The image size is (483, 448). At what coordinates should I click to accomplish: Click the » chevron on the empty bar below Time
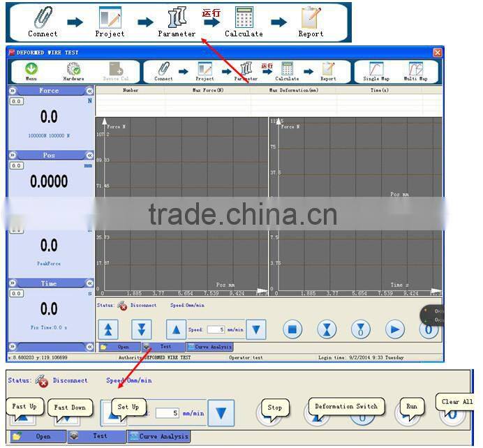tap(13, 346)
